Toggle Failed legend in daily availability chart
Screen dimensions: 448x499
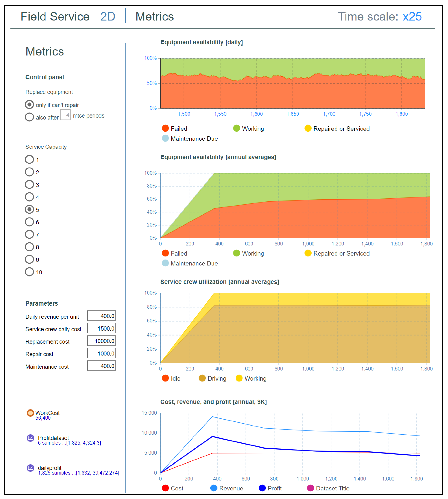coord(165,128)
